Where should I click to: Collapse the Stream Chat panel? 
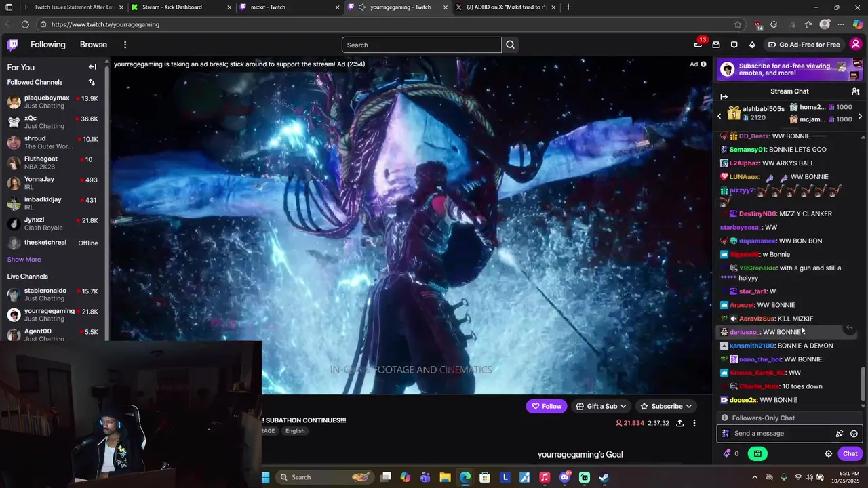click(x=724, y=97)
